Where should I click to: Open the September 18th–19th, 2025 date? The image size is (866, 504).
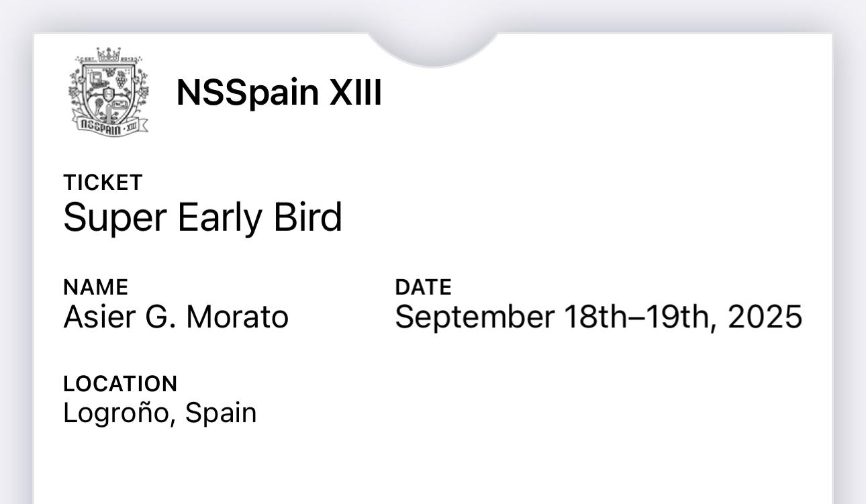598,317
